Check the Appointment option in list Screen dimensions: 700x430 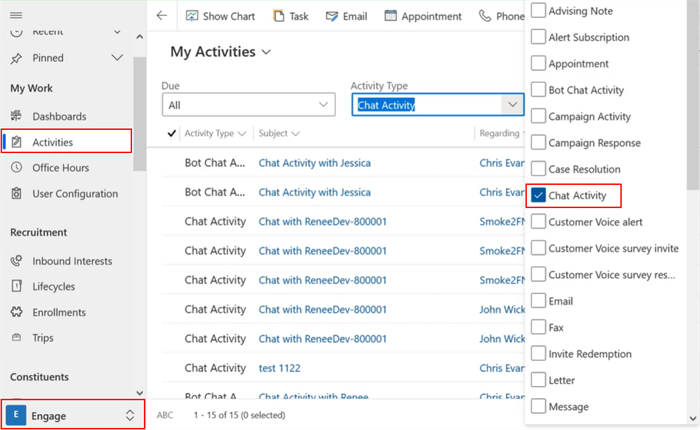(538, 63)
